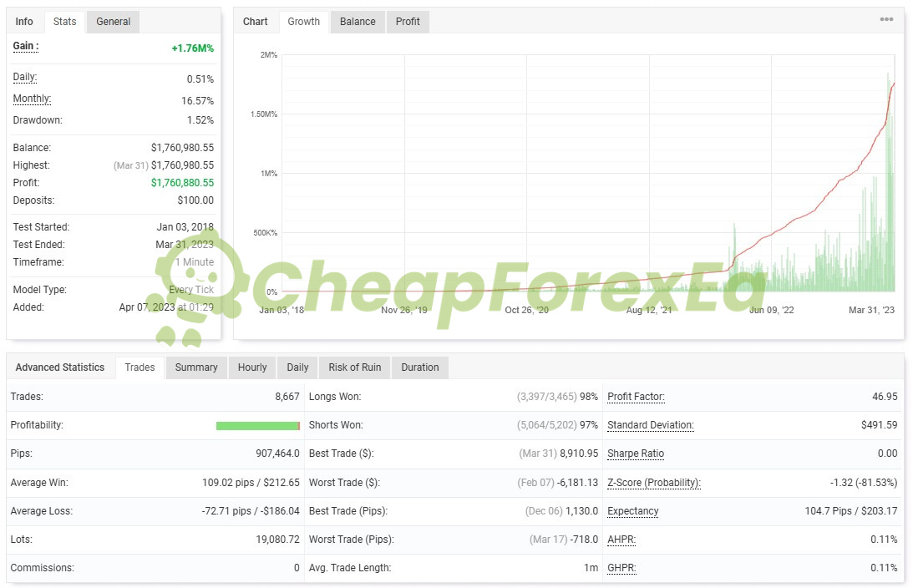
Task: Click the Sharpe Ratio label
Action: click(x=636, y=454)
